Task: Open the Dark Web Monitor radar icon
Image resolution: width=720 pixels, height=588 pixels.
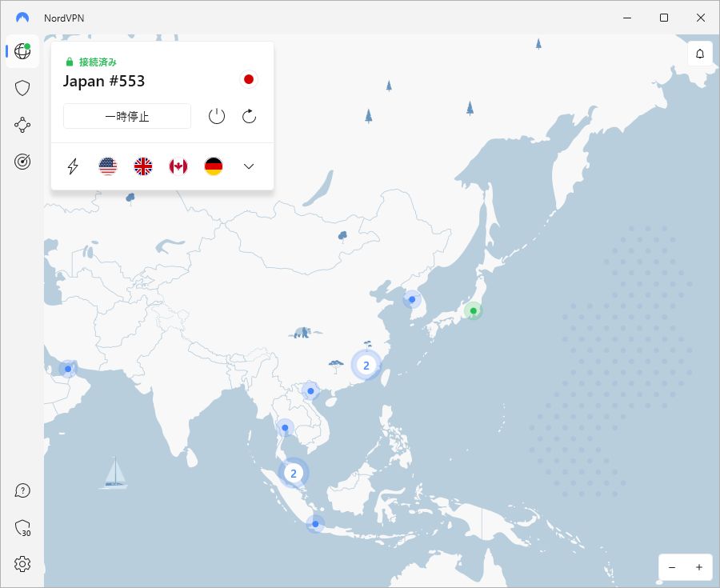Action: [x=22, y=162]
